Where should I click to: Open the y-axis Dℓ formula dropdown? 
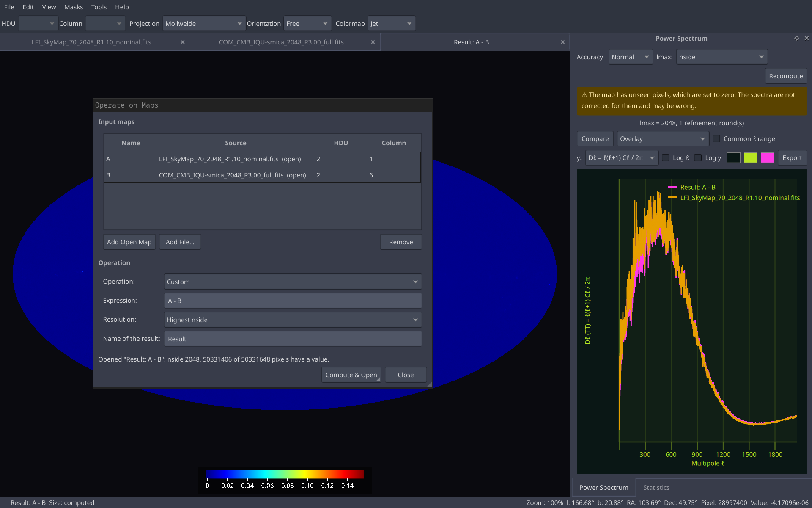[x=621, y=158]
